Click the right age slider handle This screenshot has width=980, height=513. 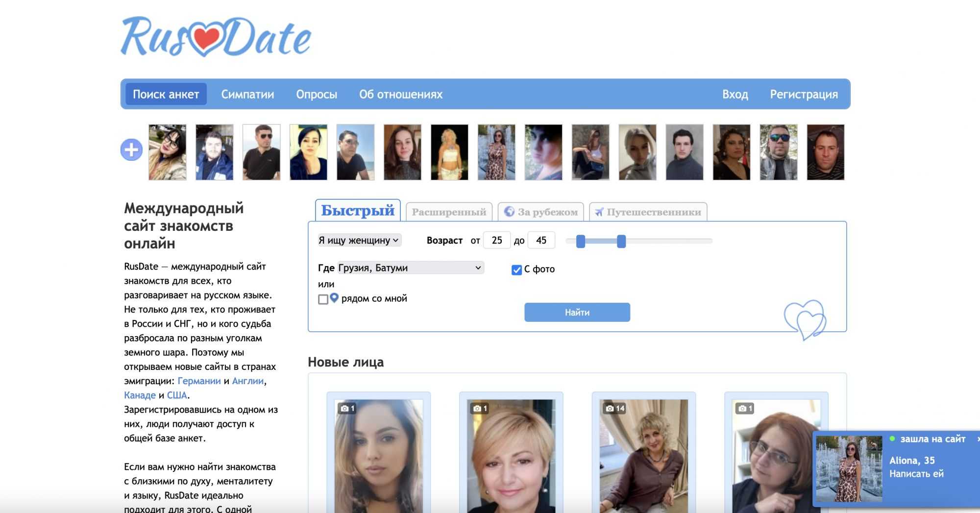pyautogui.click(x=621, y=241)
